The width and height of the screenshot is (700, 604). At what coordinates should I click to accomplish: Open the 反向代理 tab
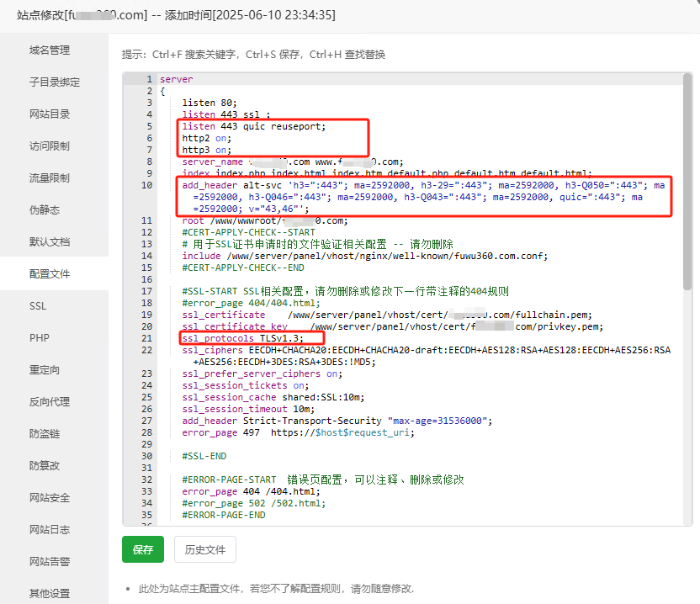[50, 402]
